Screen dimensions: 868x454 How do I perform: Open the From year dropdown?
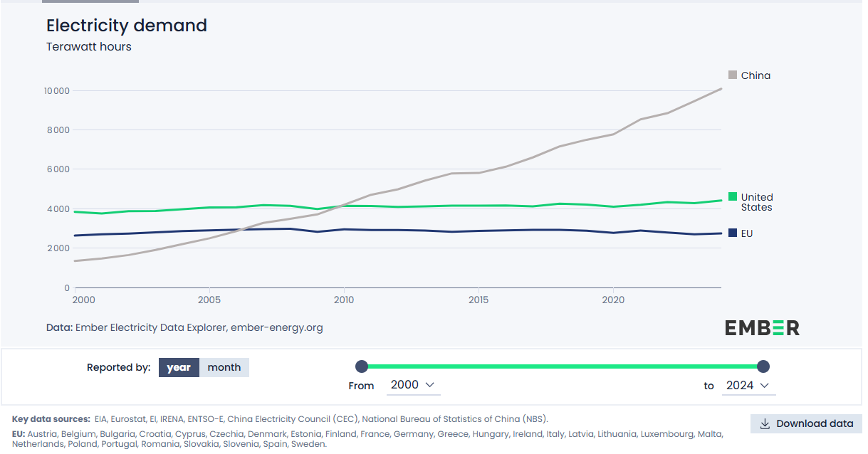[x=413, y=385]
